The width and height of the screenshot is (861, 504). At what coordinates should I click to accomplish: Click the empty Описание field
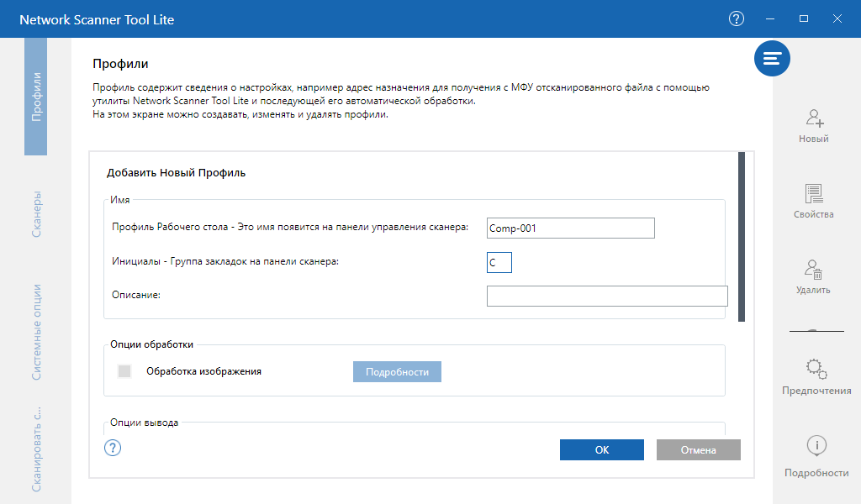[607, 297]
